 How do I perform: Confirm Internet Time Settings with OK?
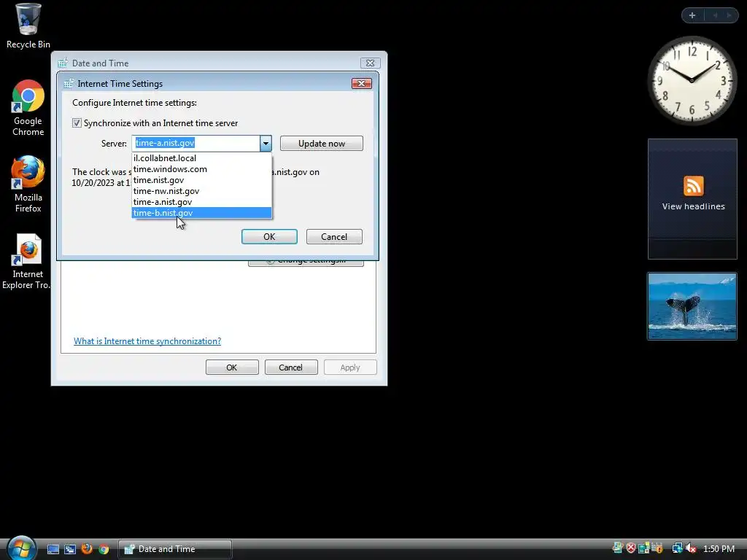pyautogui.click(x=269, y=237)
